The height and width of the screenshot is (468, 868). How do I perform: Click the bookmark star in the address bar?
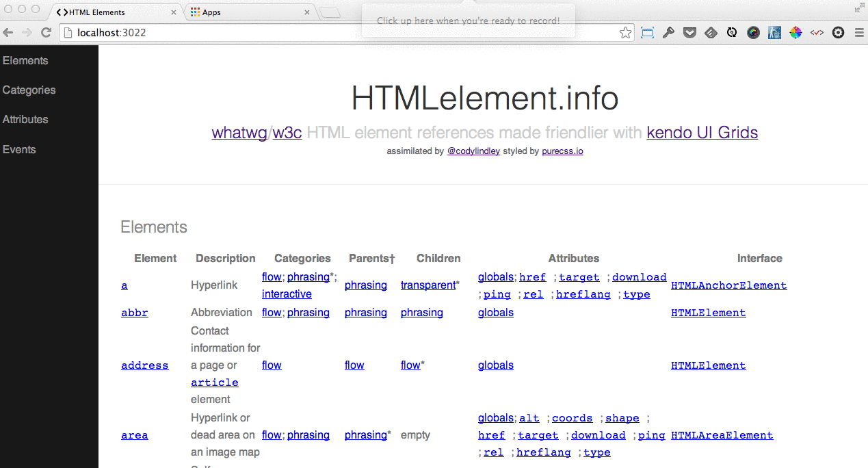click(624, 32)
